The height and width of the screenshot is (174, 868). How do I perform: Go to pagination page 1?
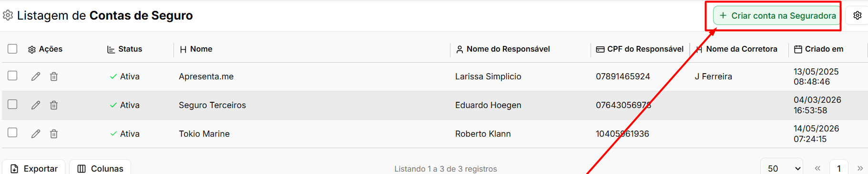[839, 168]
